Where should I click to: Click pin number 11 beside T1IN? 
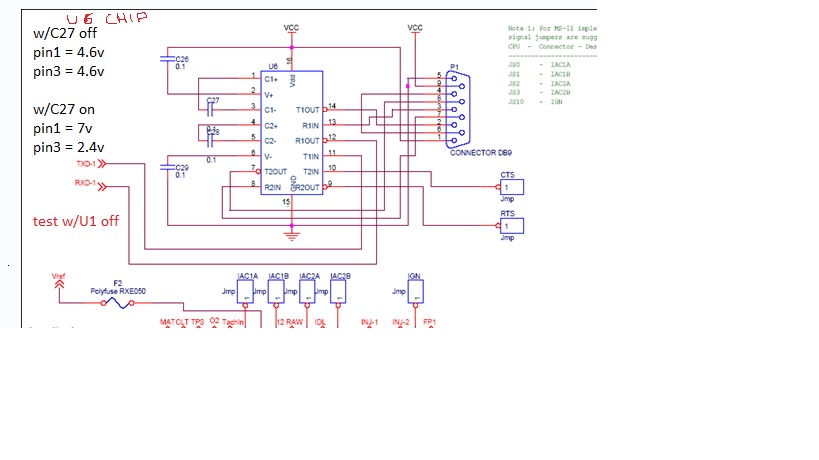click(332, 152)
